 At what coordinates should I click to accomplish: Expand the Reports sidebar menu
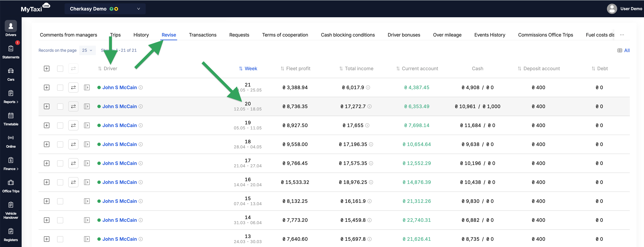click(x=11, y=97)
